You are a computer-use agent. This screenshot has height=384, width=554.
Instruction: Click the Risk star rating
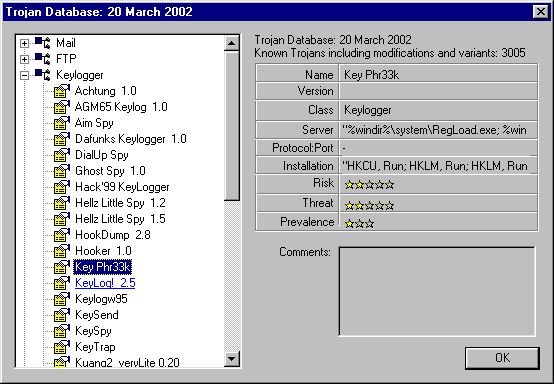369,184
